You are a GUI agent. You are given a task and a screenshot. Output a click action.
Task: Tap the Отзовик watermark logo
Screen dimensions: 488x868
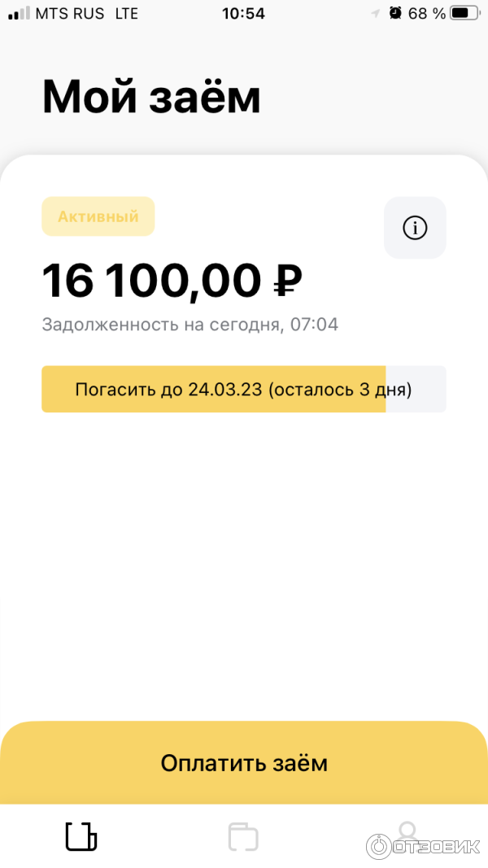423,846
